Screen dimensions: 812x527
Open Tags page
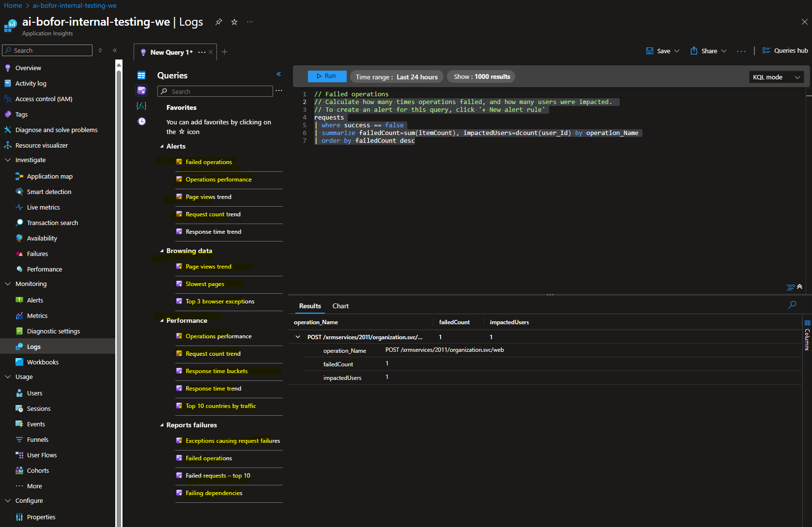click(21, 114)
